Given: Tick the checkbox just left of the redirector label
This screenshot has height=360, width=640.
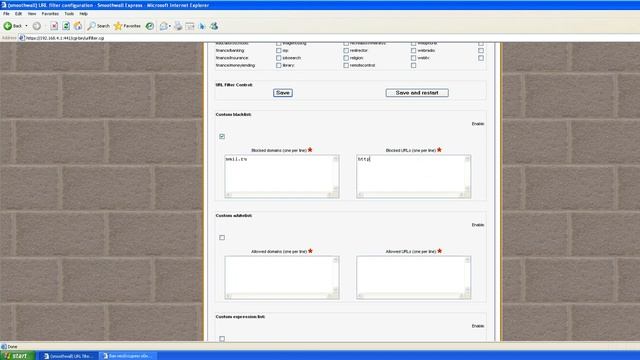Looking at the screenshot, I should click(346, 51).
